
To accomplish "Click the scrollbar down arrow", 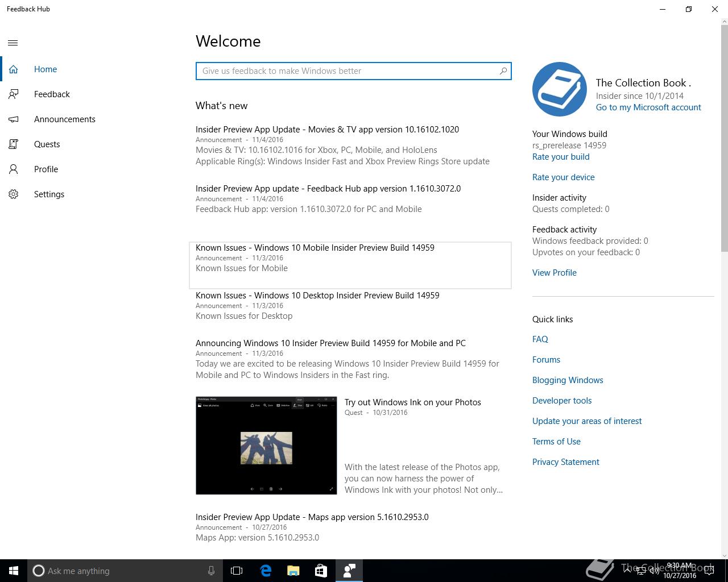I will pyautogui.click(x=724, y=555).
